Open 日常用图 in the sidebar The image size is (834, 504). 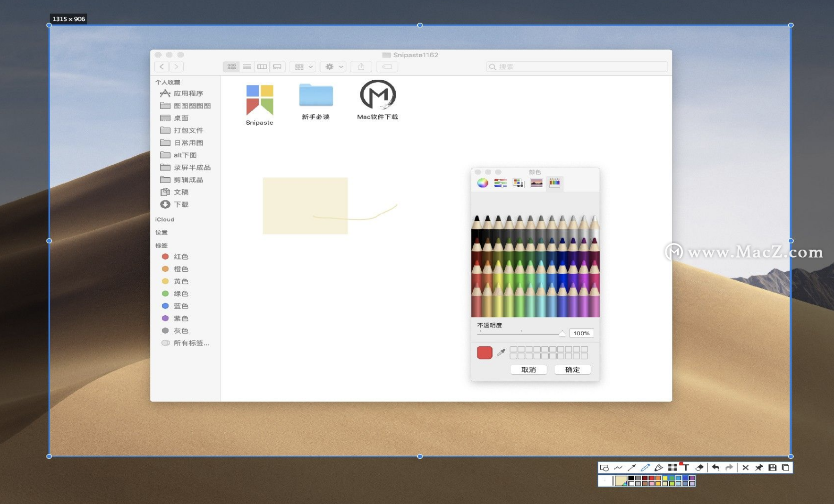pyautogui.click(x=182, y=143)
